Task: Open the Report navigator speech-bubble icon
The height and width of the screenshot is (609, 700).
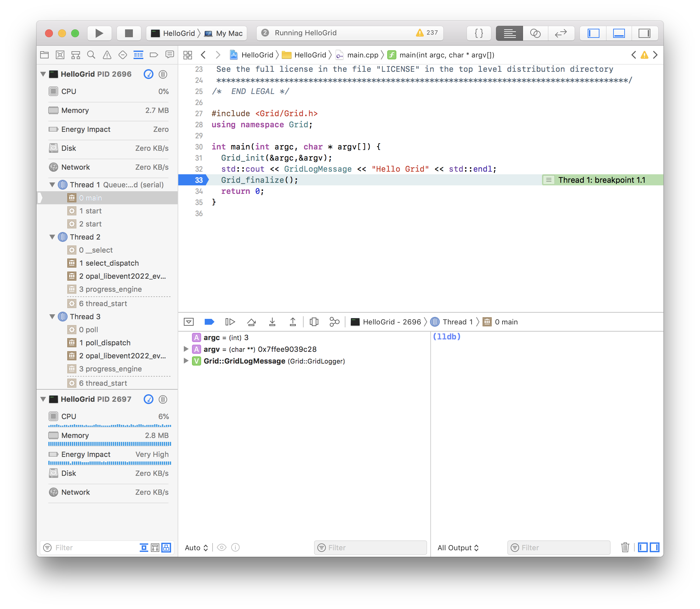Action: (169, 55)
